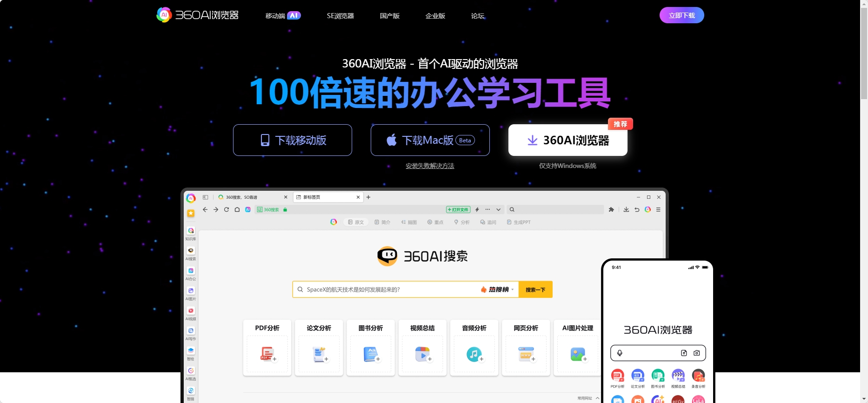The image size is (868, 403).
Task: Click the forward arrow in mock browser
Action: click(x=216, y=209)
